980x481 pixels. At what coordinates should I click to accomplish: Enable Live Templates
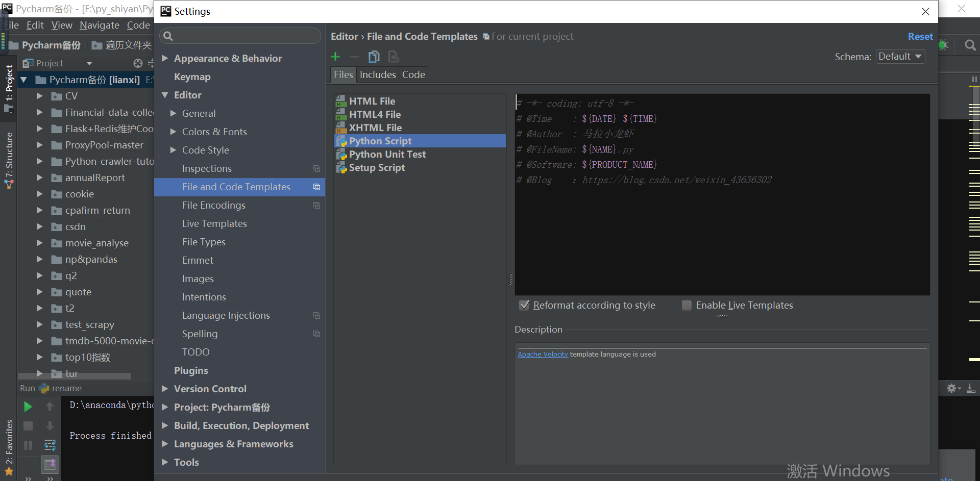[x=687, y=305]
